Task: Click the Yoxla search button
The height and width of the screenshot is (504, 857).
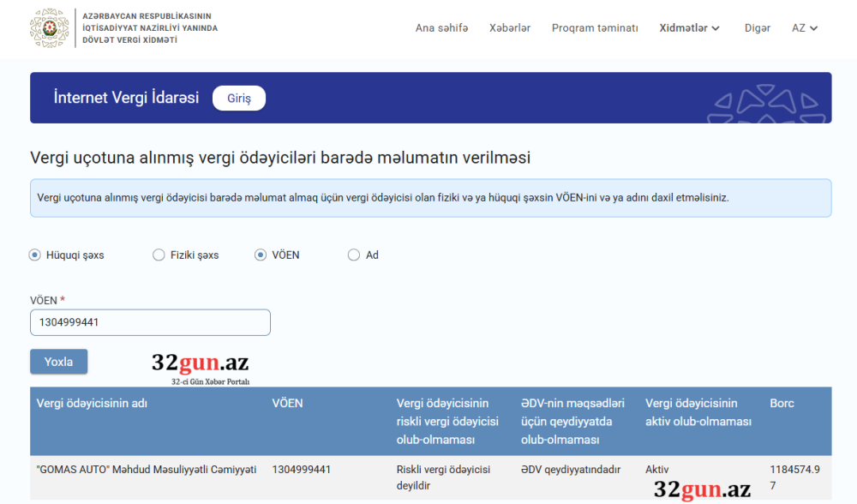Action: coord(58,361)
